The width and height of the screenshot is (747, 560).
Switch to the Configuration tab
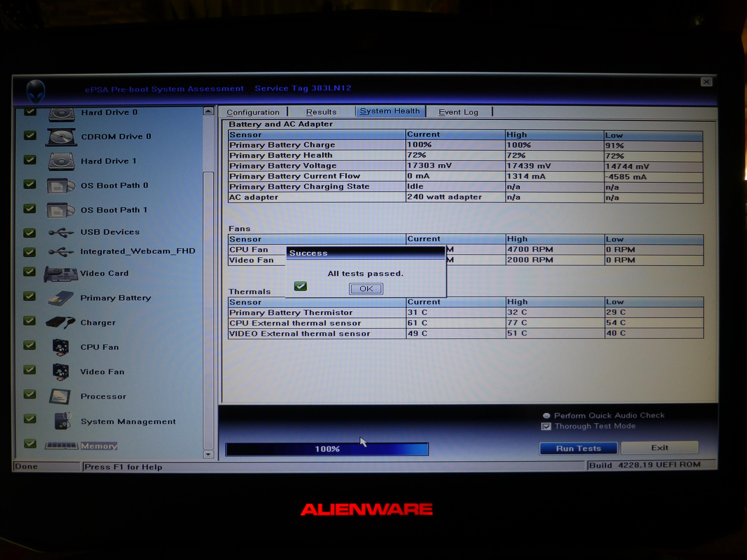[x=253, y=112]
